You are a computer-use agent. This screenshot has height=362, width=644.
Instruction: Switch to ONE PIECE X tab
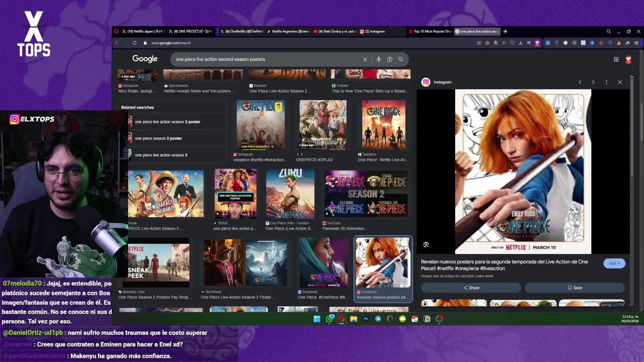tap(191, 31)
